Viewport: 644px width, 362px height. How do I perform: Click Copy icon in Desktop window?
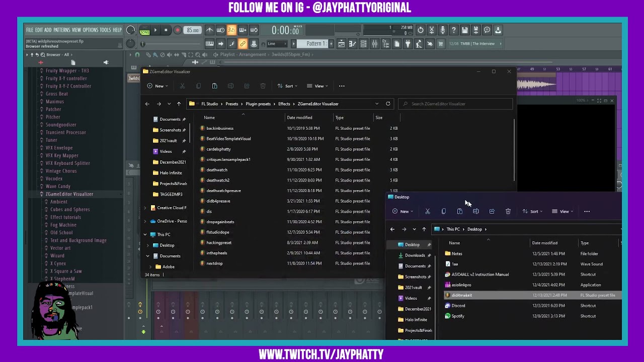pos(444,212)
